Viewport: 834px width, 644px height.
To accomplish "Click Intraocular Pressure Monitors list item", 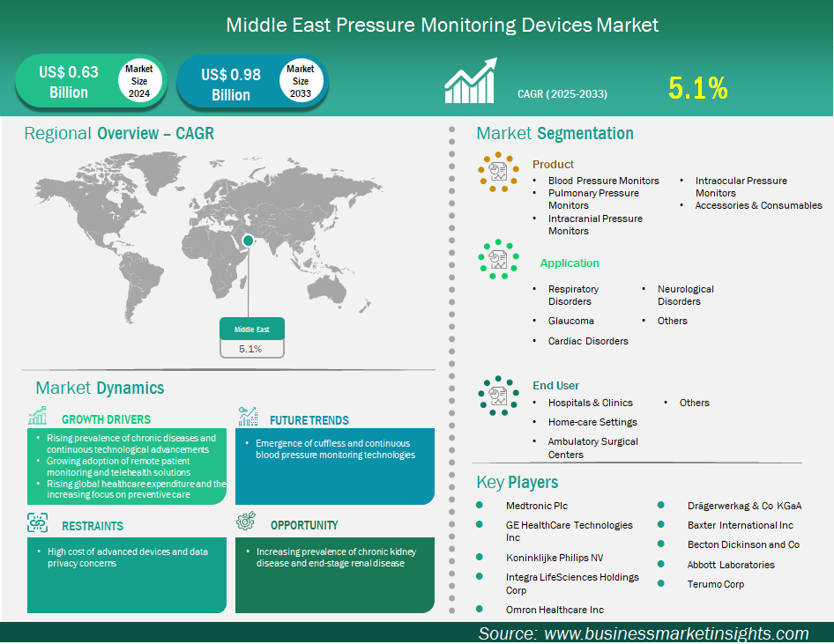I will [x=741, y=187].
